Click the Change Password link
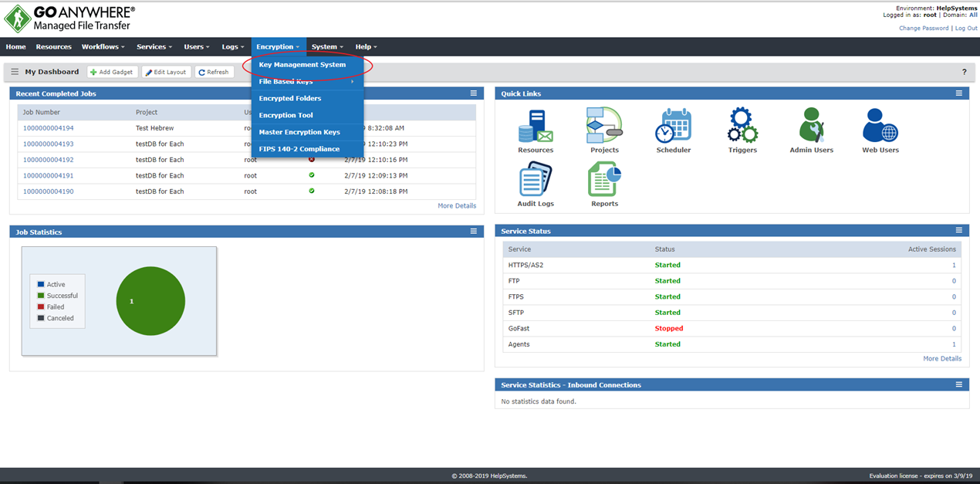The width and height of the screenshot is (980, 484). coord(924,28)
